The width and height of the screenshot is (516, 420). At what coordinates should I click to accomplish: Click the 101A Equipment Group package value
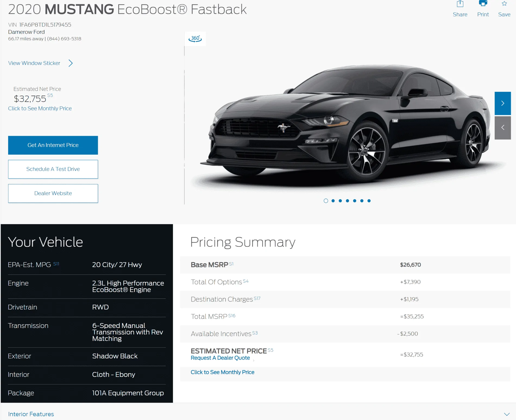[x=128, y=393]
